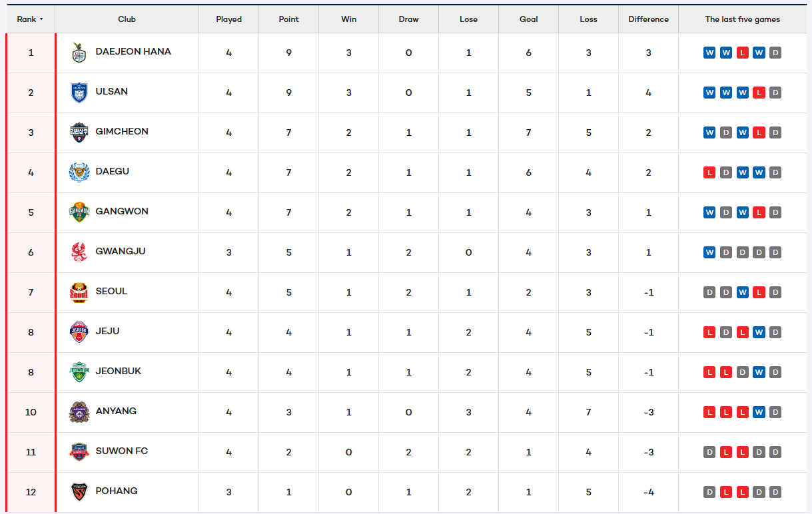Click the Goal column header
This screenshot has height=514, width=812.
pyautogui.click(x=528, y=19)
